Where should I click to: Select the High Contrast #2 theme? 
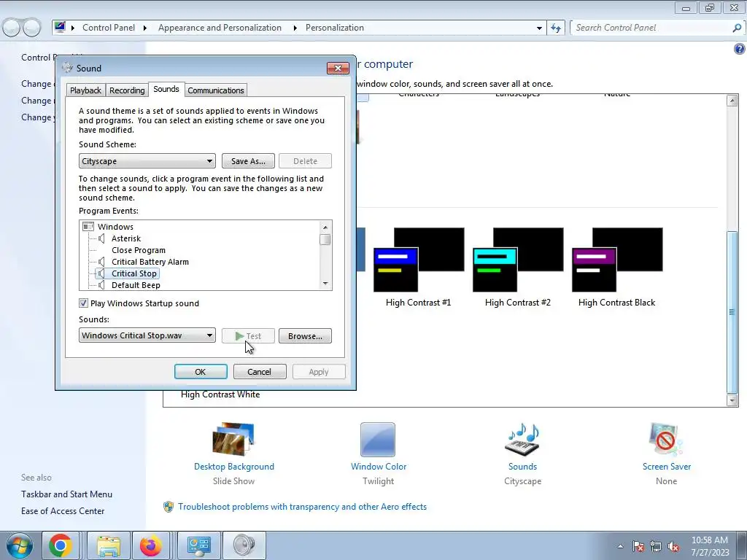(x=518, y=267)
